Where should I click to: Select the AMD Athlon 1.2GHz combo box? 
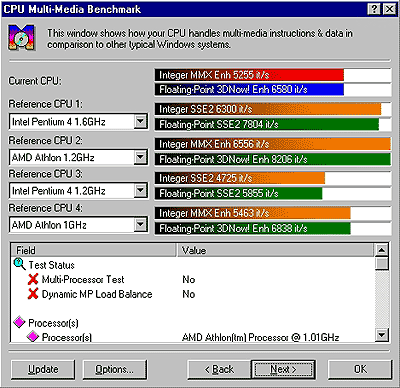pyautogui.click(x=78, y=157)
